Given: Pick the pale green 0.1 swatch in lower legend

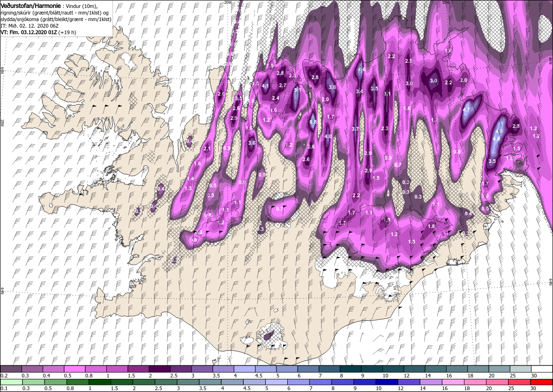Looking at the screenshot, I should [12, 382].
